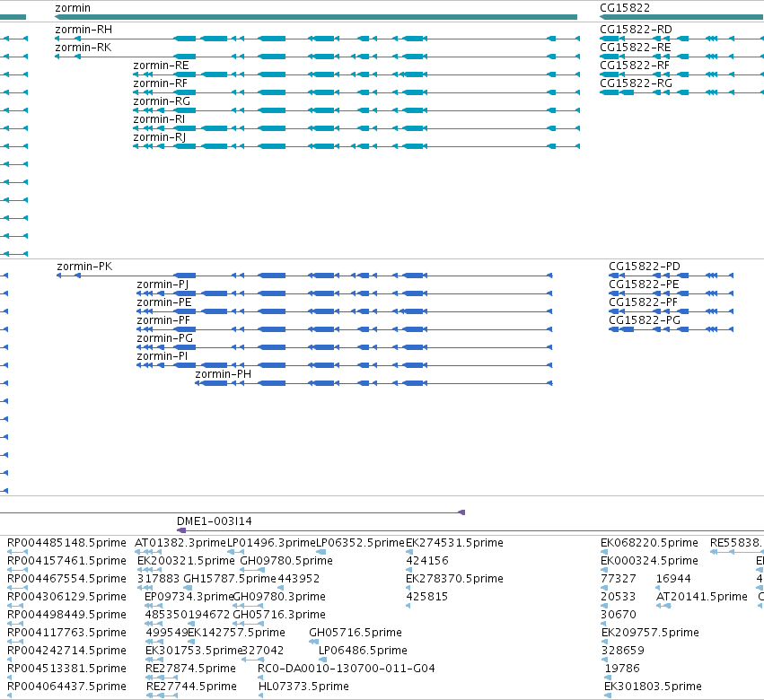This screenshot has height=700, width=764.
Task: Select transcript zormin-RI
Action: [x=356, y=128]
